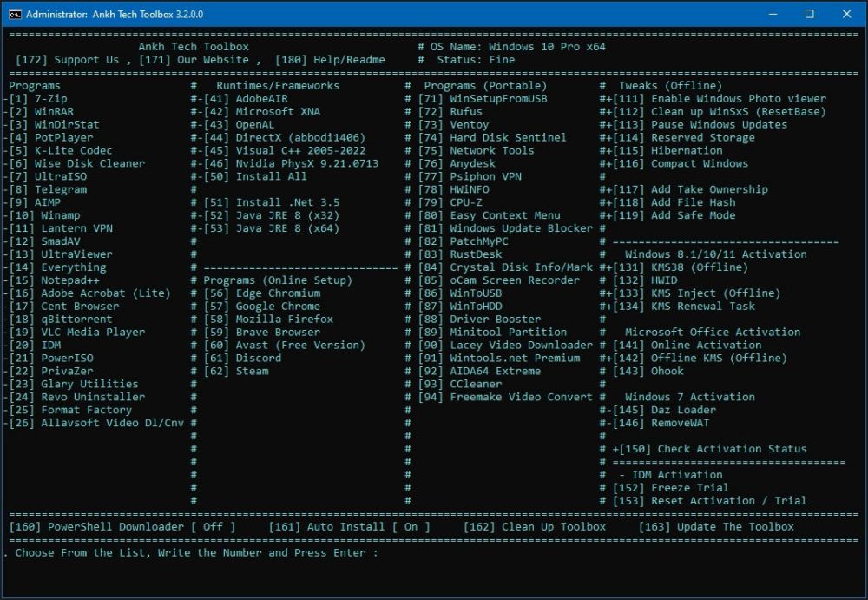The image size is (868, 600).
Task: Click the '[4] PotPlayer' entry
Action: 51,137
